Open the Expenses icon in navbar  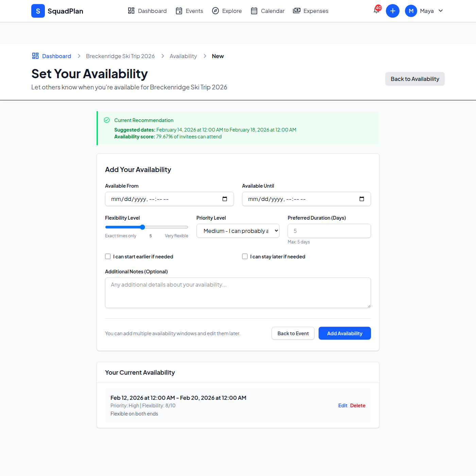coord(296,11)
